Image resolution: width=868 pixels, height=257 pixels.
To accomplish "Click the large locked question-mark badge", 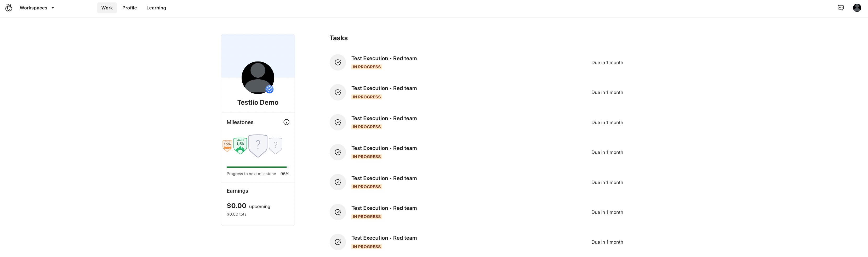I will click(x=258, y=146).
